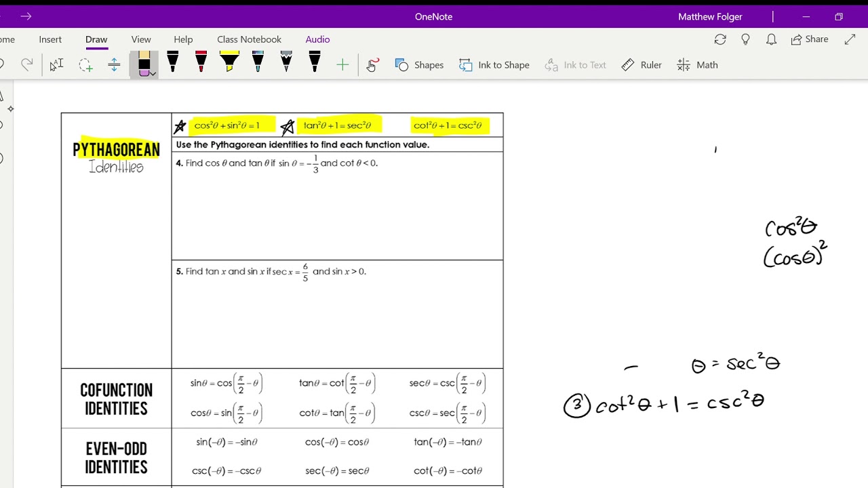Select the last black pen
The image size is (868, 488).
pyautogui.click(x=315, y=62)
